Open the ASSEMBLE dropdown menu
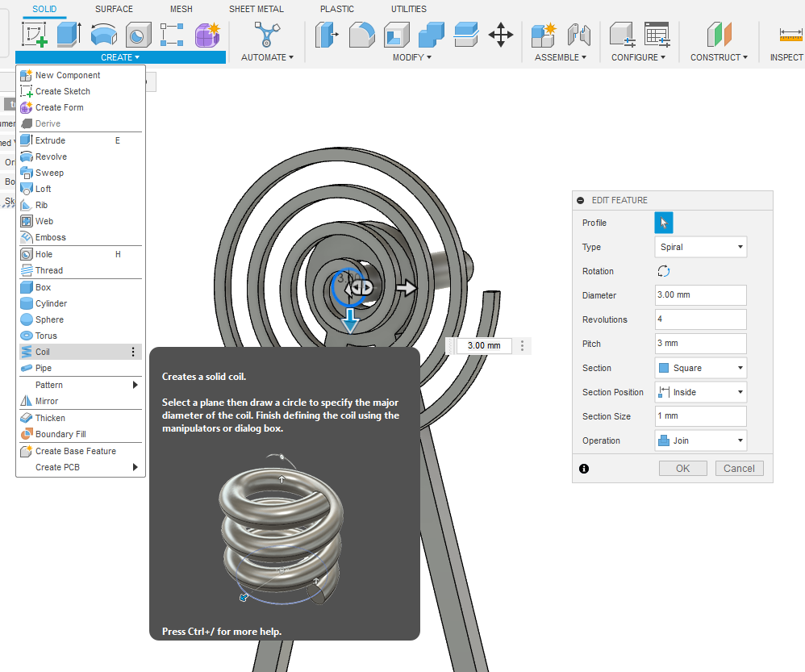 click(560, 57)
